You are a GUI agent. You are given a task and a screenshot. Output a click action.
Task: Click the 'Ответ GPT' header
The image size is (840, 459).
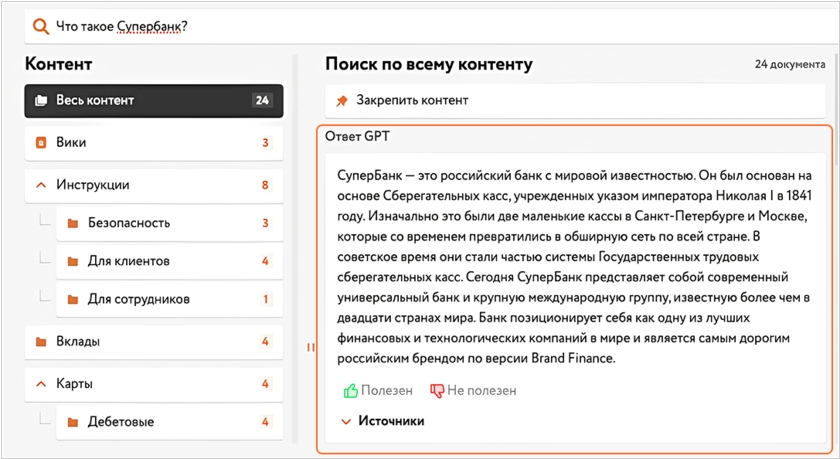(x=357, y=137)
